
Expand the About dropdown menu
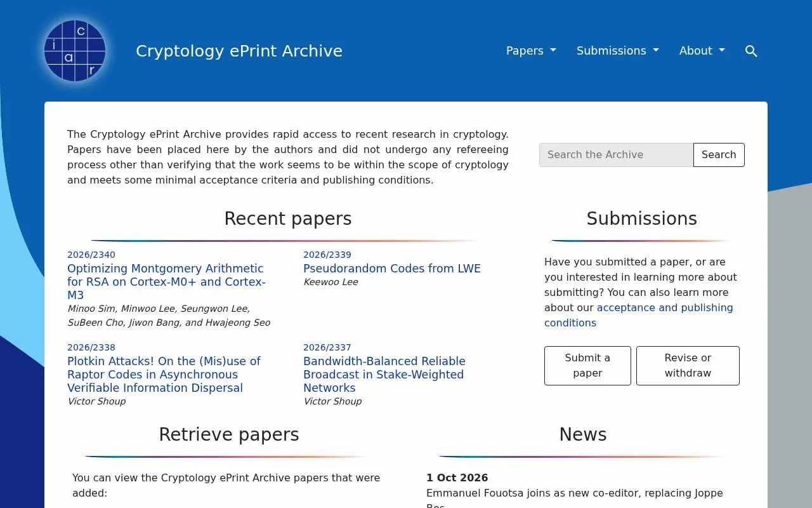702,51
